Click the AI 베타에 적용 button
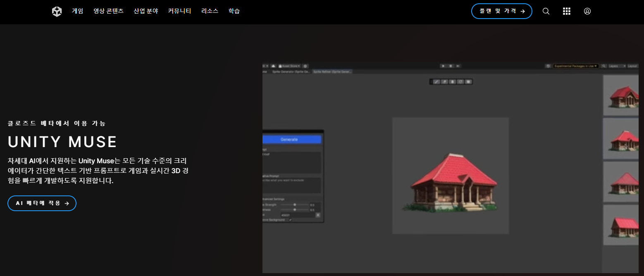Viewport: 644px width, 276px height. click(41, 203)
